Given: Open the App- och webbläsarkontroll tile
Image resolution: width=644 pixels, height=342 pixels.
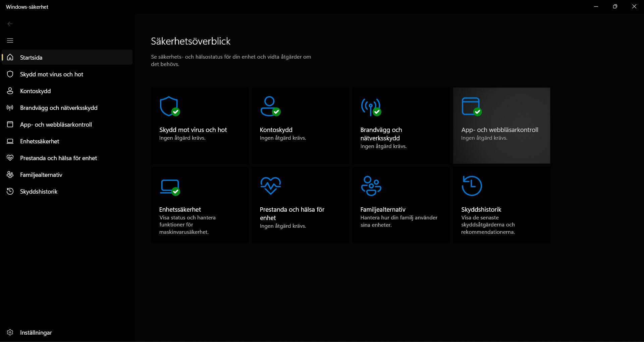Looking at the screenshot, I should coord(501,126).
